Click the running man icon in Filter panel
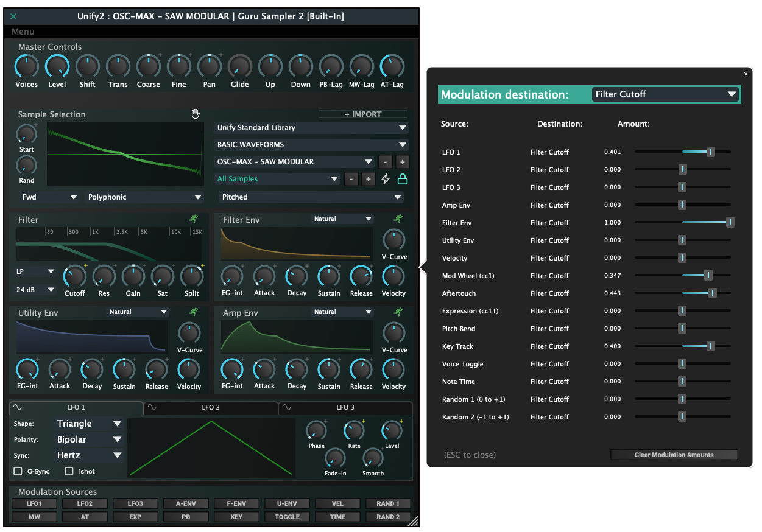 pyautogui.click(x=194, y=219)
